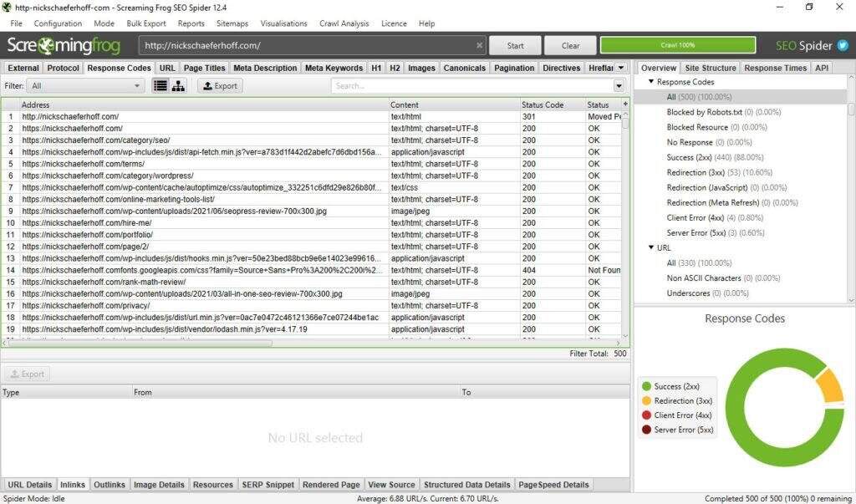Click into the Search input field
856x504 pixels.
pos(472,85)
